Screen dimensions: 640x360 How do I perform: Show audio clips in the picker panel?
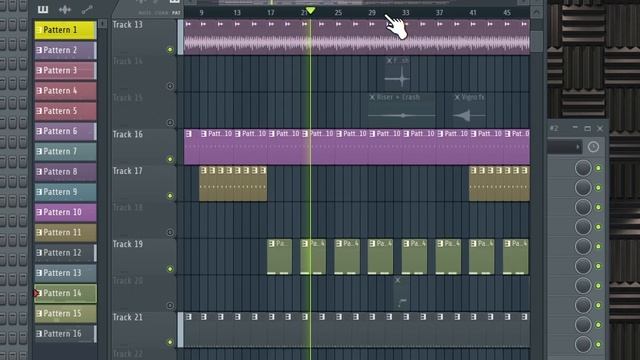tap(64, 9)
